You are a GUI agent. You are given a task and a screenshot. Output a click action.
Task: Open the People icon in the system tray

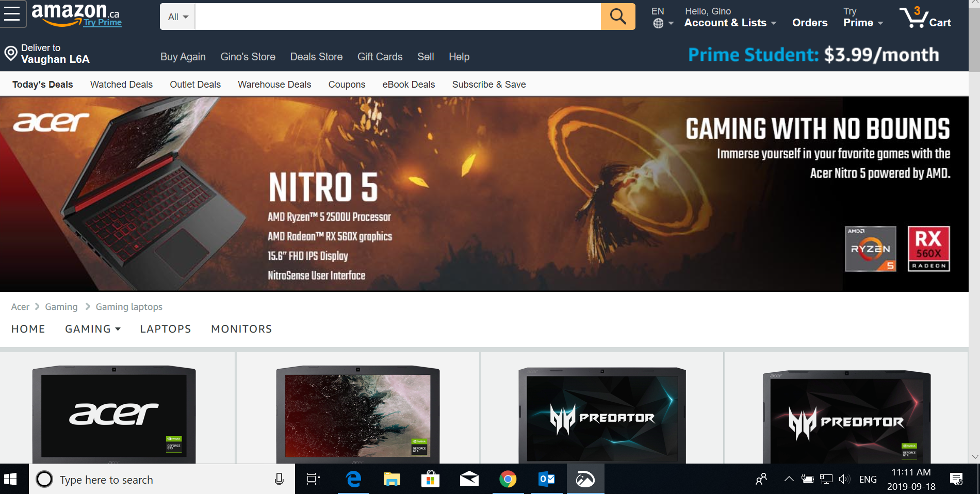pos(761,480)
